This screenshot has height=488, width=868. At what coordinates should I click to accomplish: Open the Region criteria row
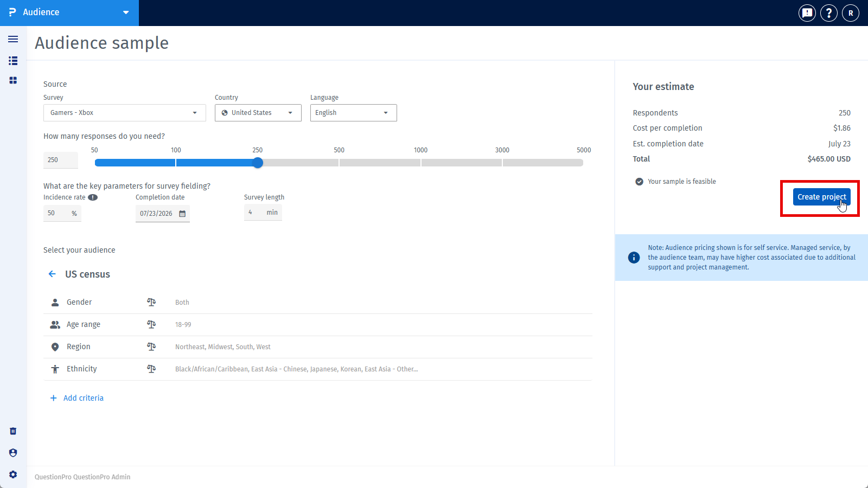coord(317,347)
